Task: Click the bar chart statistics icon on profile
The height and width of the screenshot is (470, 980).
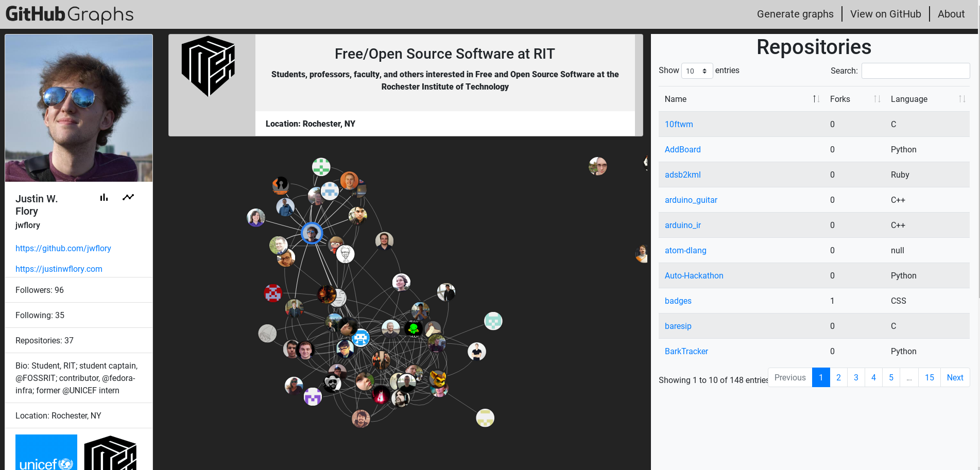Action: 104,197
